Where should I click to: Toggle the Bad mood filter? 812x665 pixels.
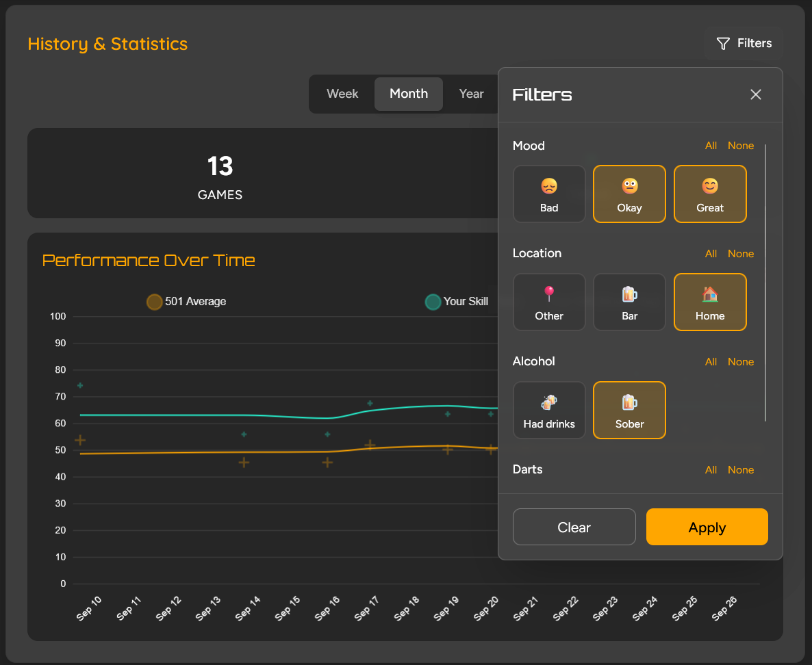tap(549, 194)
